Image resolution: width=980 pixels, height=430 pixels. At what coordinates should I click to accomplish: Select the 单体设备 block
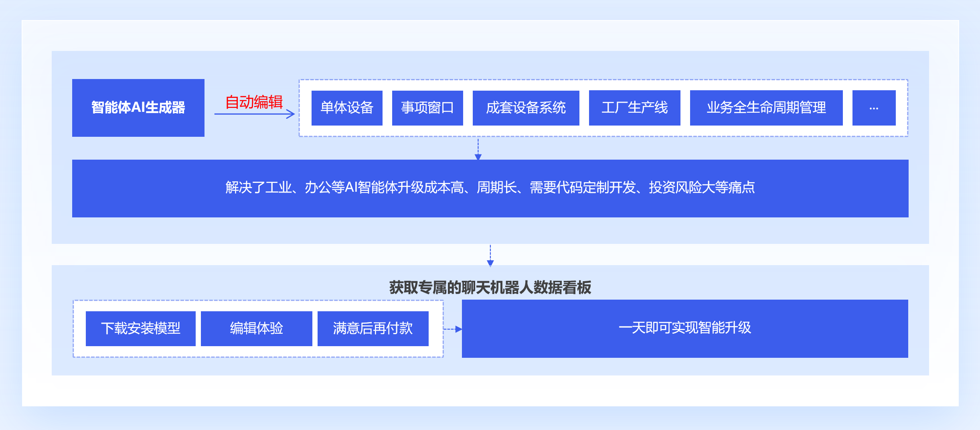tap(347, 107)
